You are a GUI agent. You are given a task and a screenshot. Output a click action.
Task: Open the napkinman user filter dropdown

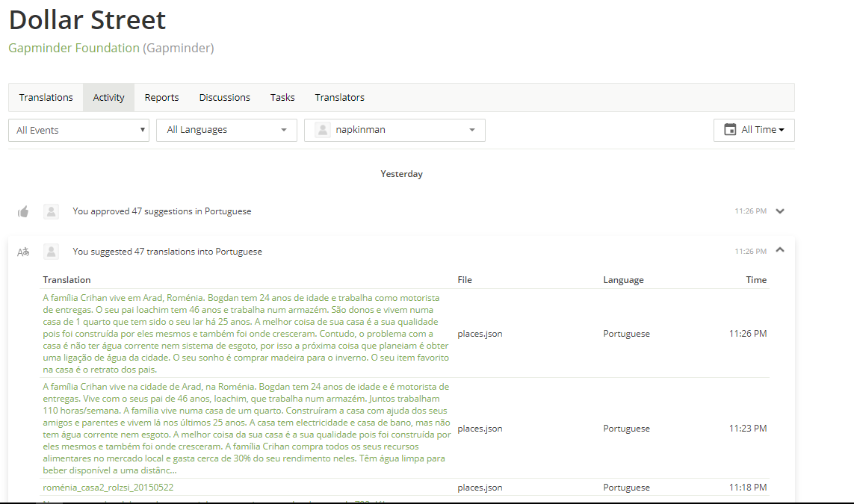394,130
